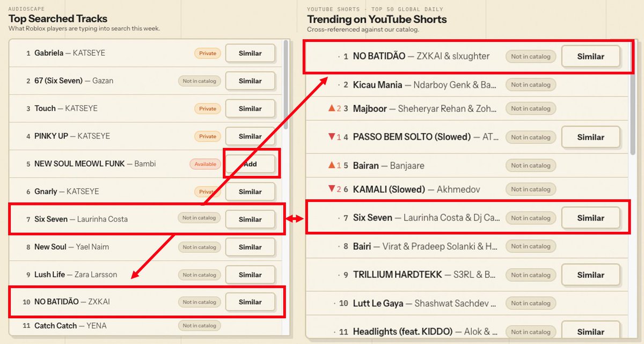Viewport: 644px width, 344px height.
Task: Click Similar for NO BATIDÃO by ZXKAI in Top Searched
Action: pos(250,302)
